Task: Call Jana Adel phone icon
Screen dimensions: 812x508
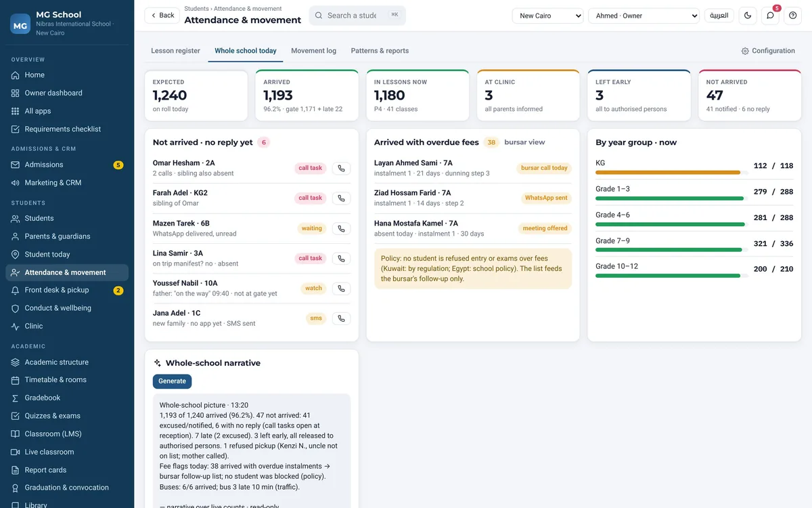Action: (341, 318)
